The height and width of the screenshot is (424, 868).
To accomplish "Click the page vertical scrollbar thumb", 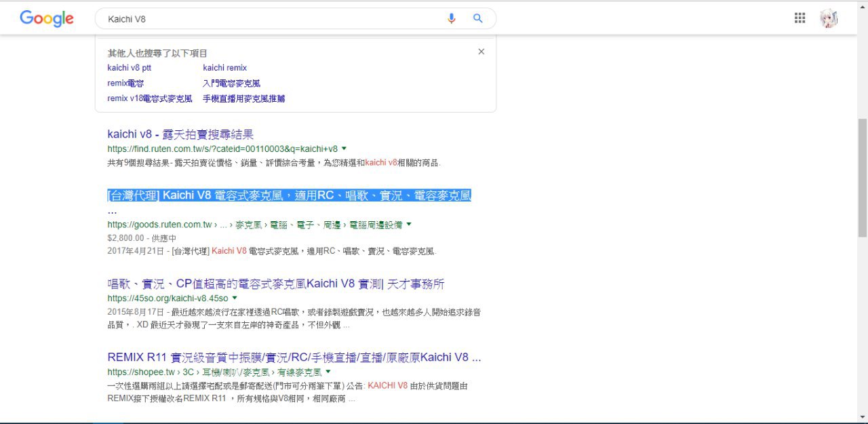I will 863,178.
